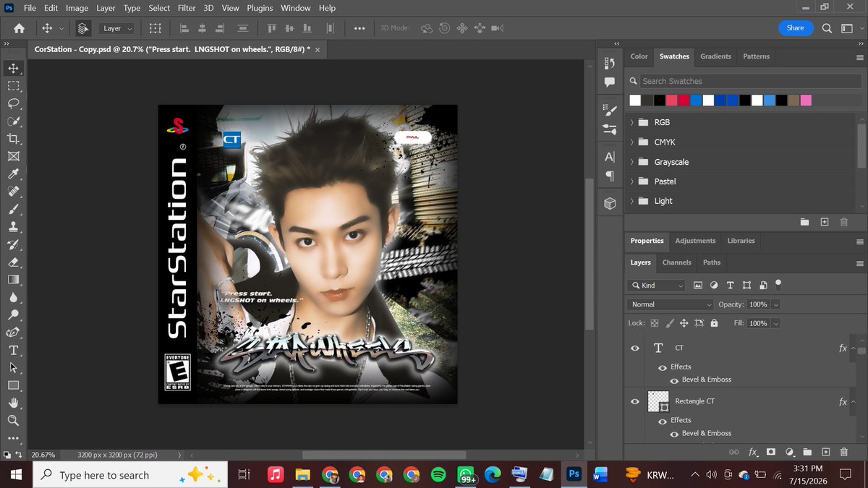The image size is (868, 488).
Task: Select the Blur tool
Action: 13,297
